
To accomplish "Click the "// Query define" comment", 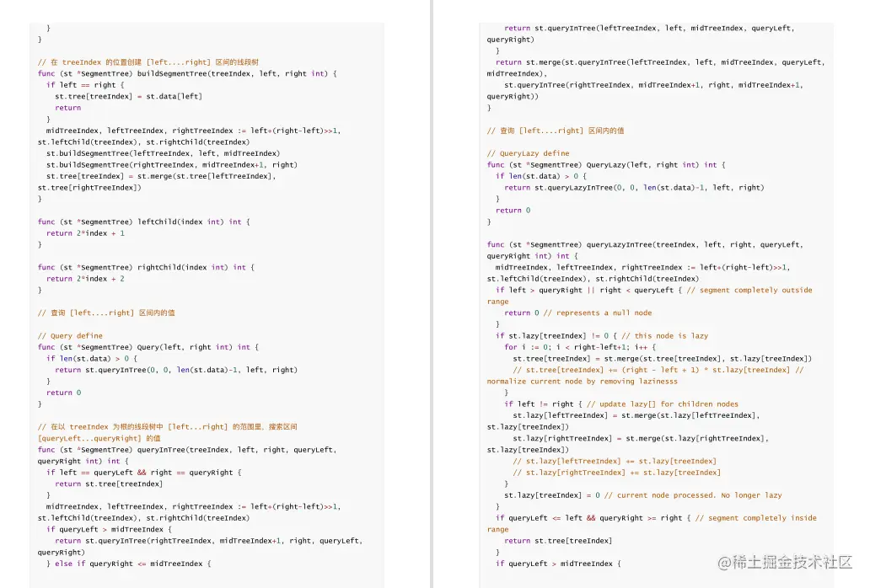I will [x=70, y=336].
